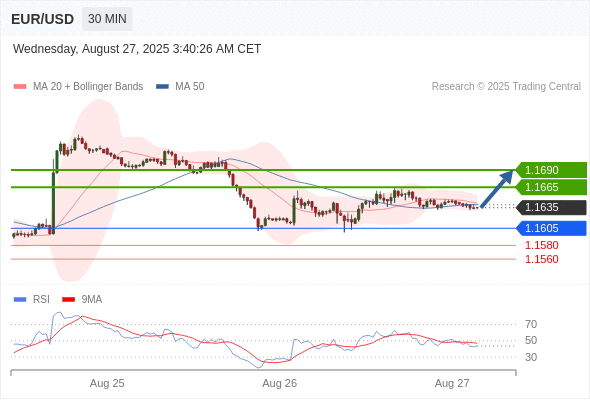
Task: Click the MA 50 blue legend swatch
Action: [x=162, y=87]
